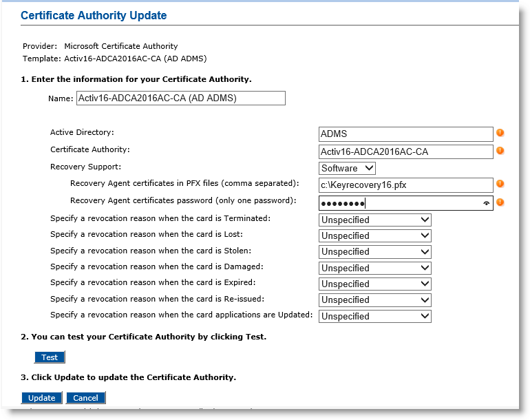Click the info icon beside Certificate Authority field
This screenshot has width=530, height=420.
pos(500,150)
